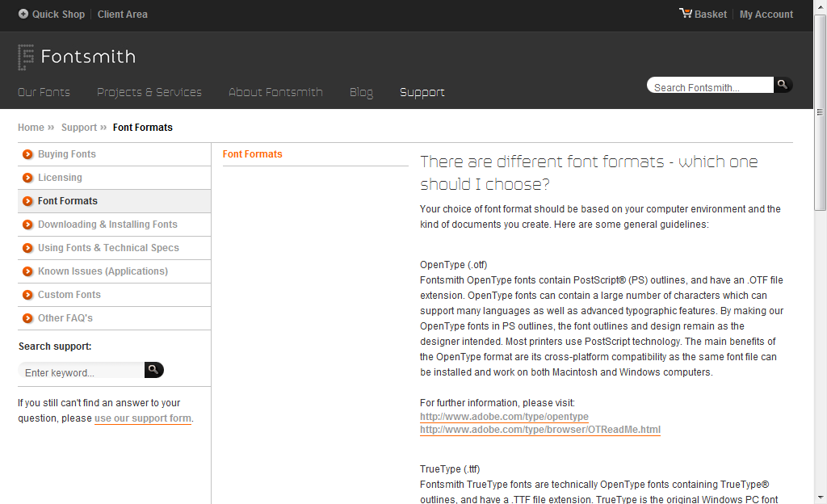Click the Search support: label
Screen dimensions: 827x504
coord(55,346)
